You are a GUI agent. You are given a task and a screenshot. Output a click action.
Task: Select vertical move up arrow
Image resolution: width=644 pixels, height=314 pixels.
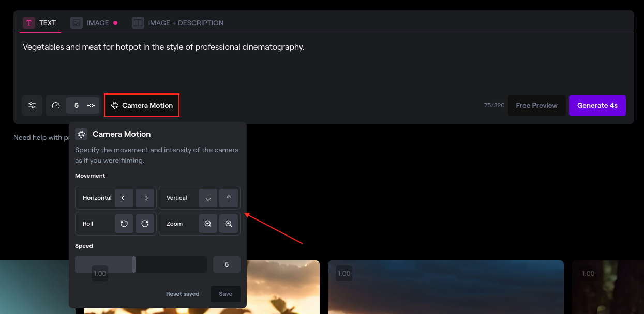click(x=229, y=198)
